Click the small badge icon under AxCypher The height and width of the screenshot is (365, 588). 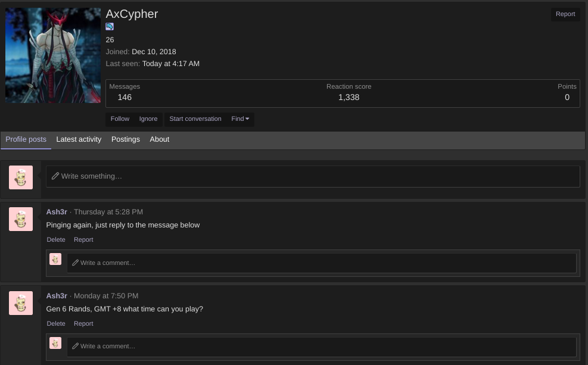[110, 27]
